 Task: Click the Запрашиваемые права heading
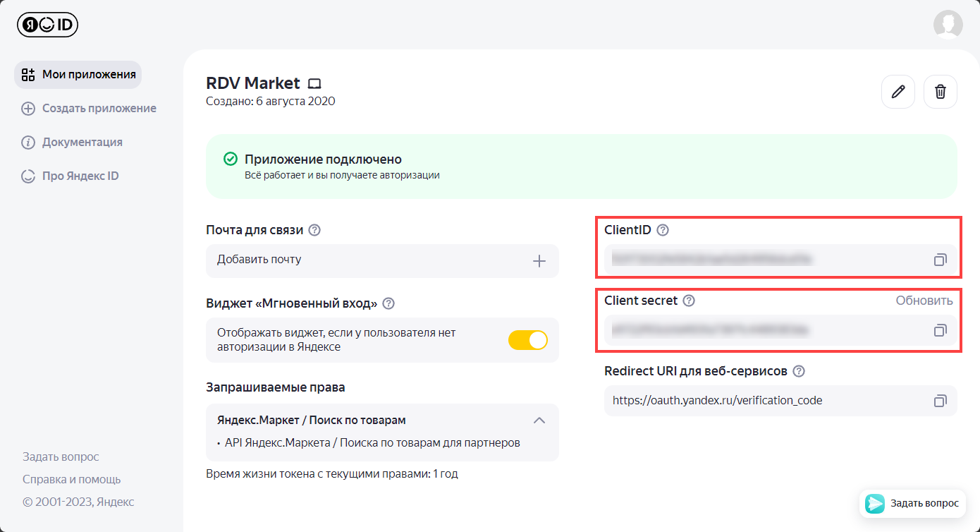point(276,387)
